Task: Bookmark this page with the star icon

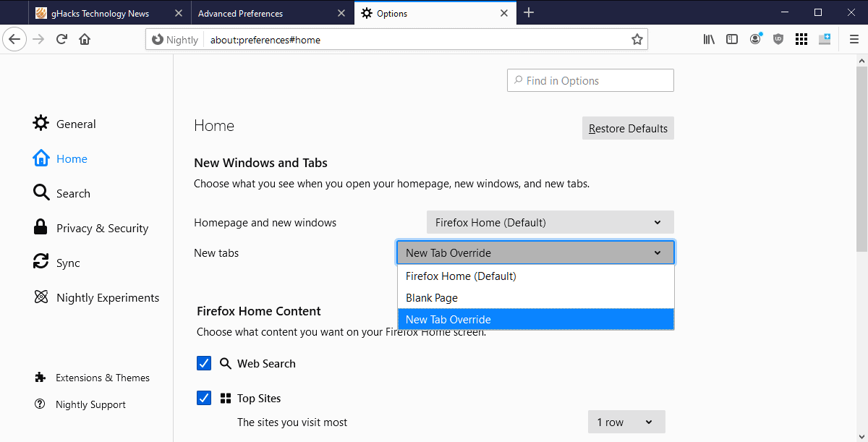Action: coord(637,39)
